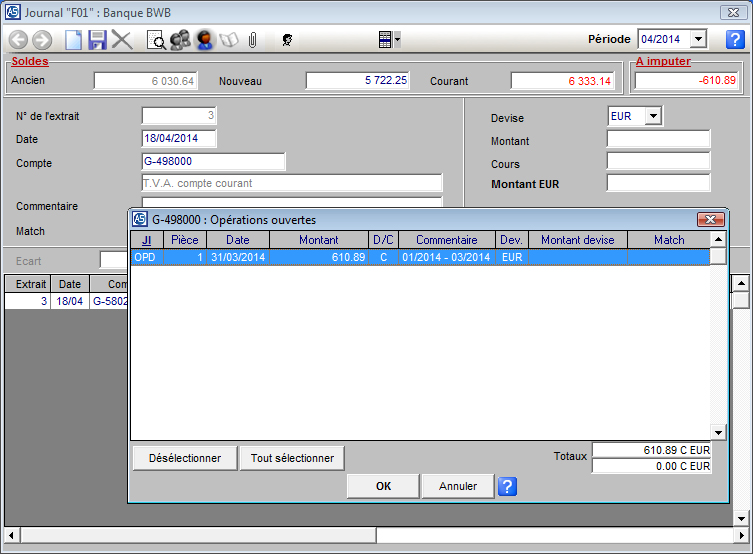Open the search magnifier document icon

[x=156, y=40]
